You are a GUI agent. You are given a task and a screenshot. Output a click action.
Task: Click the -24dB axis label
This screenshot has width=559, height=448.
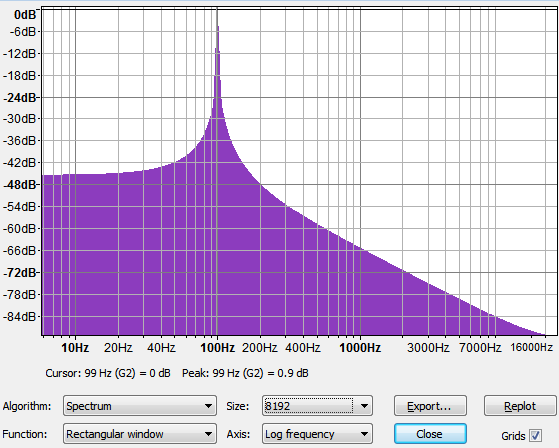[x=20, y=97]
